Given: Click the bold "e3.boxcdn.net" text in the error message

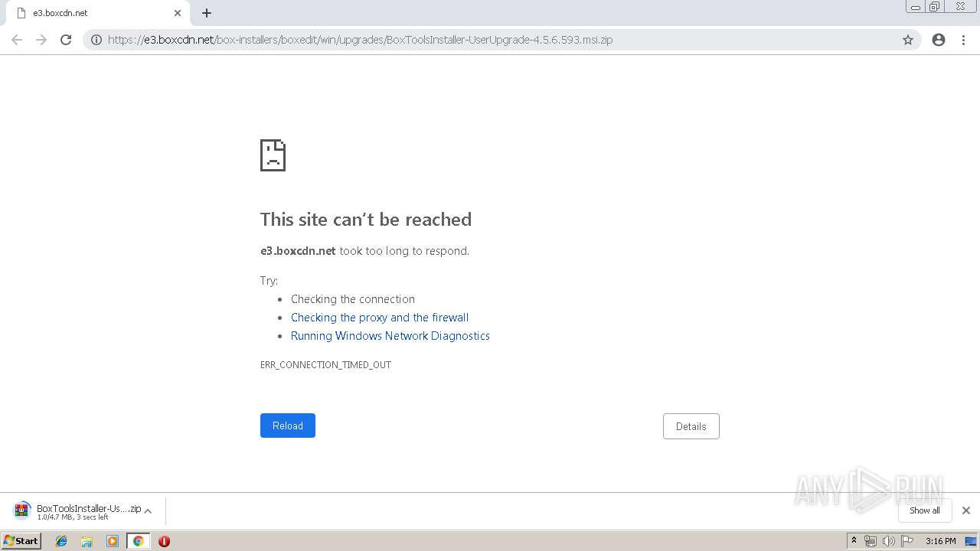Looking at the screenshot, I should [298, 251].
